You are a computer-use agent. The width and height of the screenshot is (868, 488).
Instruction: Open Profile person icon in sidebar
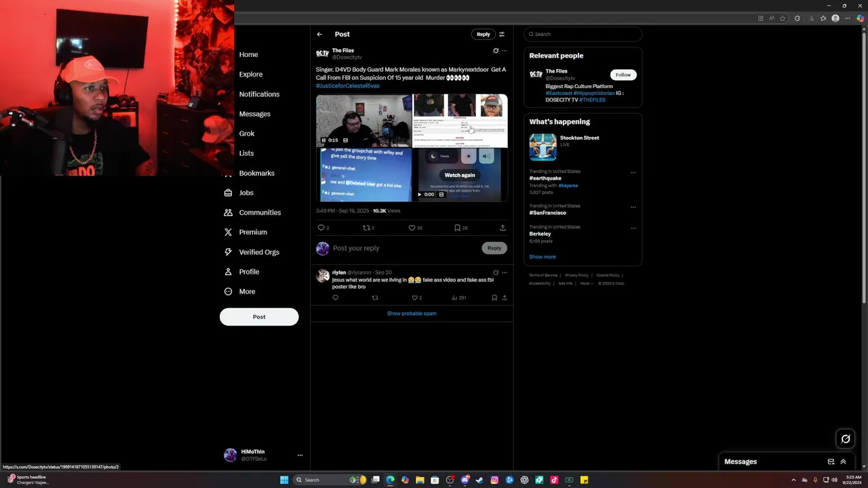tap(228, 271)
